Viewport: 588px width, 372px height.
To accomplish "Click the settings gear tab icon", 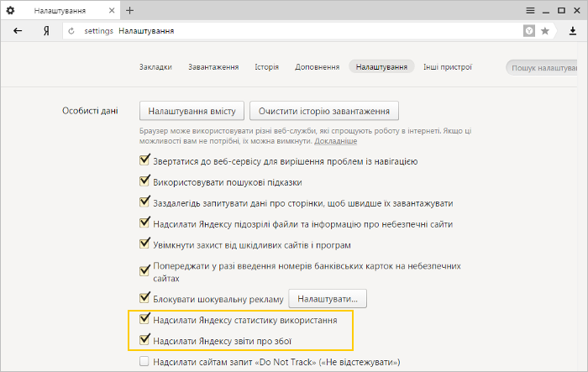I will [10, 11].
